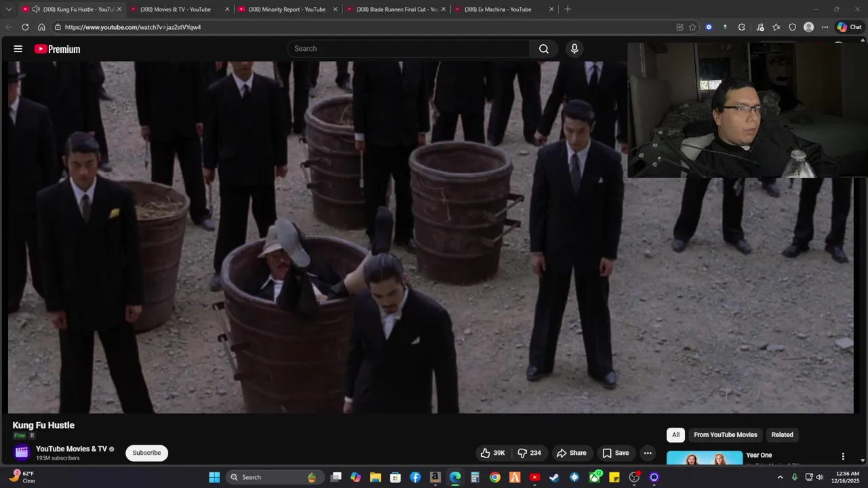This screenshot has height=488, width=868.
Task: Open Microsoft Copilot from taskbar
Action: click(x=355, y=477)
